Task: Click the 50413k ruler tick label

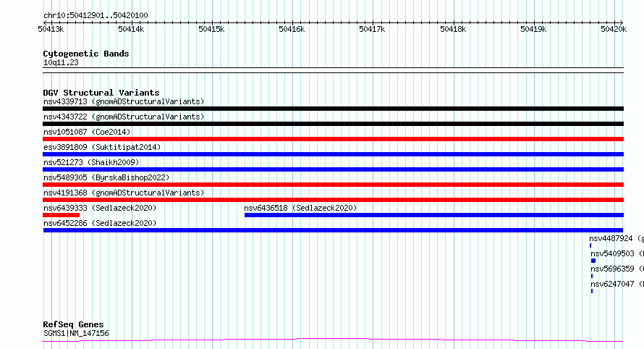Action: 51,29
